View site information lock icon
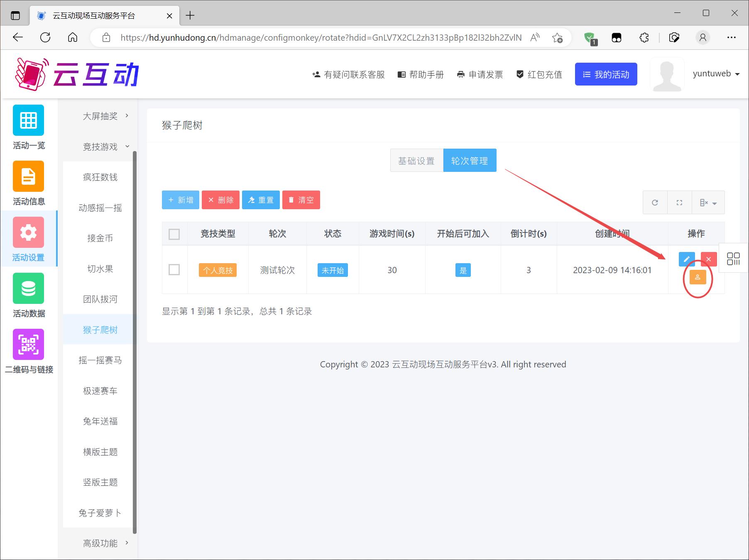This screenshot has height=560, width=749. click(x=106, y=38)
